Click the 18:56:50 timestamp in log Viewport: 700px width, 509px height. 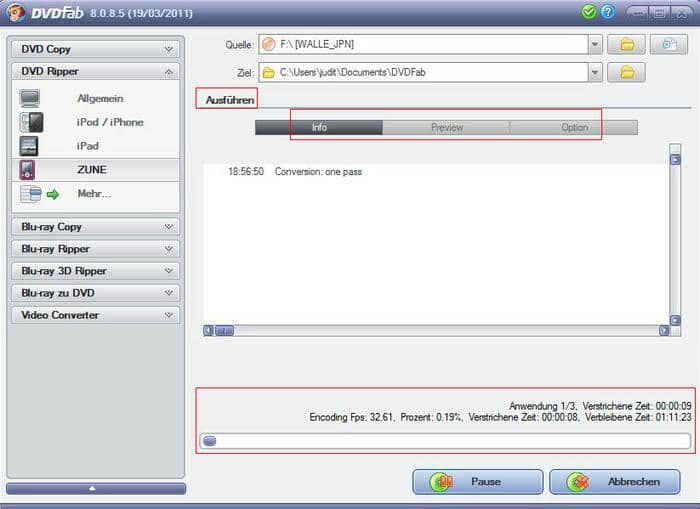[246, 172]
